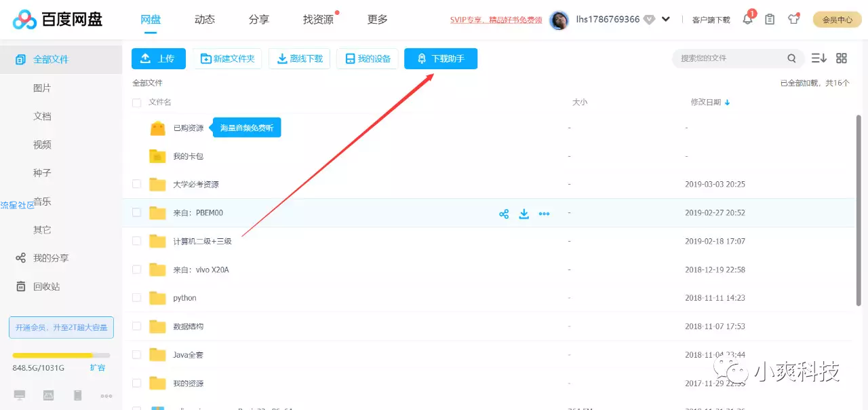This screenshot has height=410, width=868.
Task: Click the 来自:vivo X20A folder icon
Action: tap(157, 269)
